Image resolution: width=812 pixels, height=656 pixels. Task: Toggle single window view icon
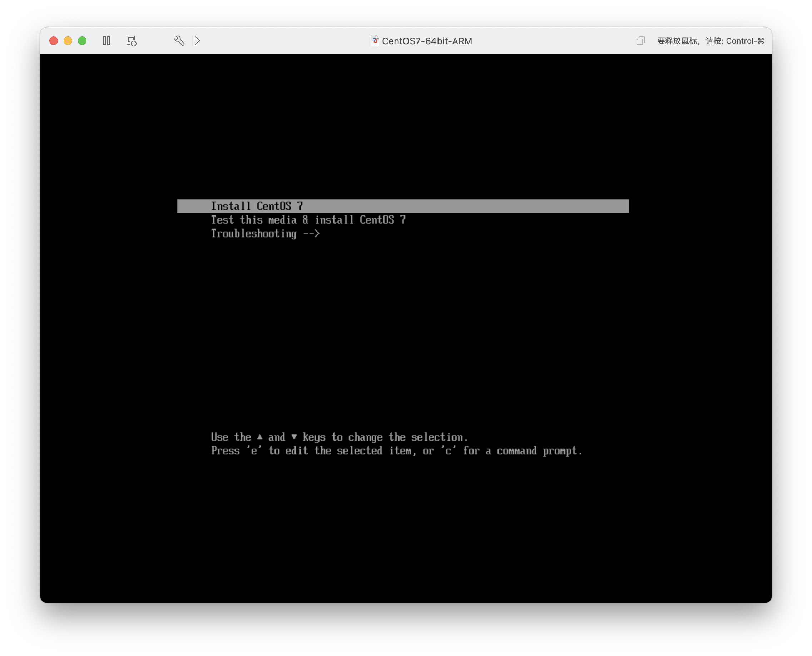[640, 41]
